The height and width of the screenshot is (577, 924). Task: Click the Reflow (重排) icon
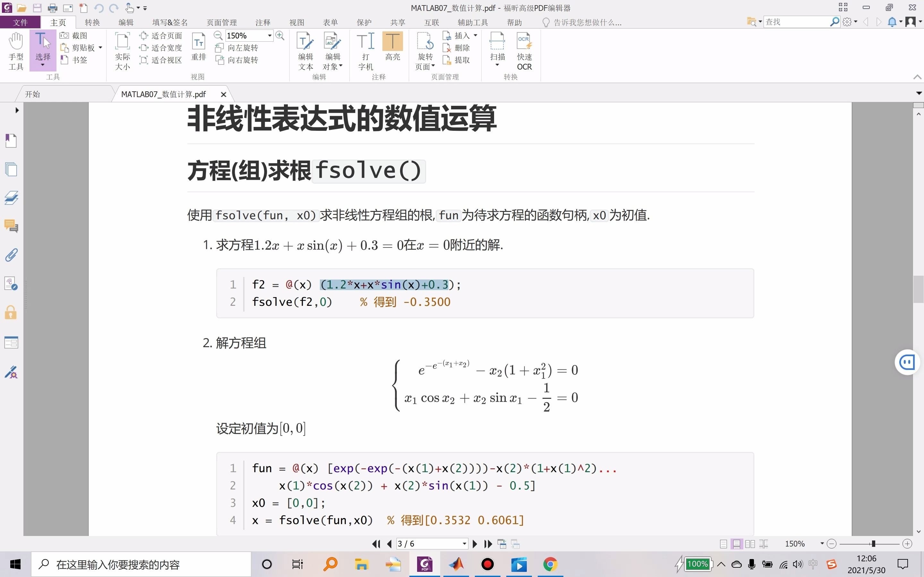[199, 46]
